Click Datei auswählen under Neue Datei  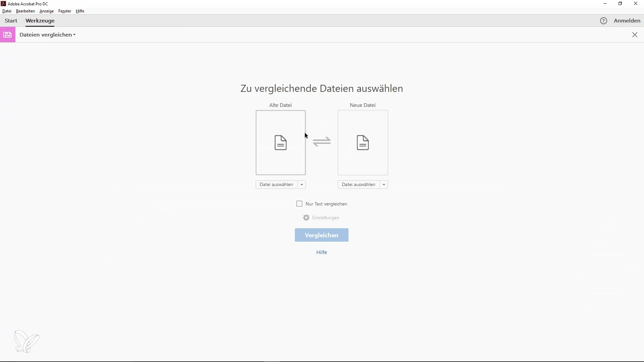359,185
